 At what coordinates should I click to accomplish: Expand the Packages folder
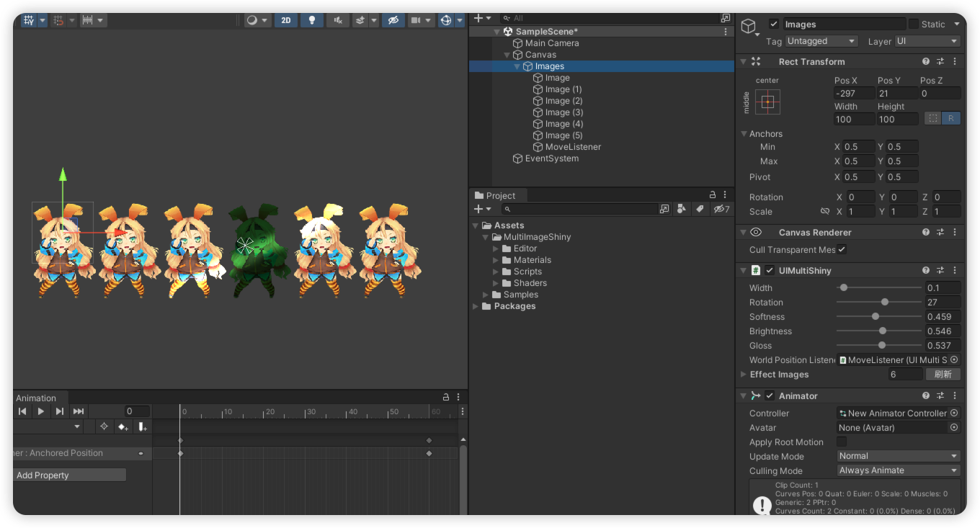(x=476, y=306)
